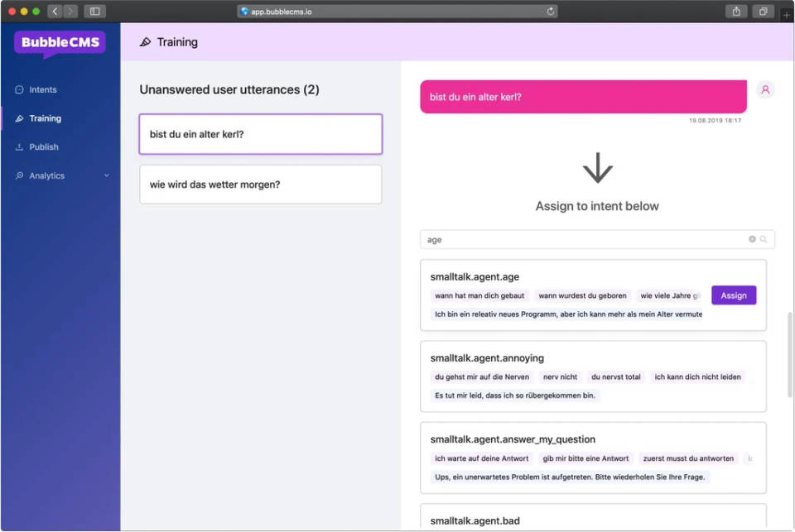
Task: Go to the Publish page in sidebar
Action: [44, 146]
